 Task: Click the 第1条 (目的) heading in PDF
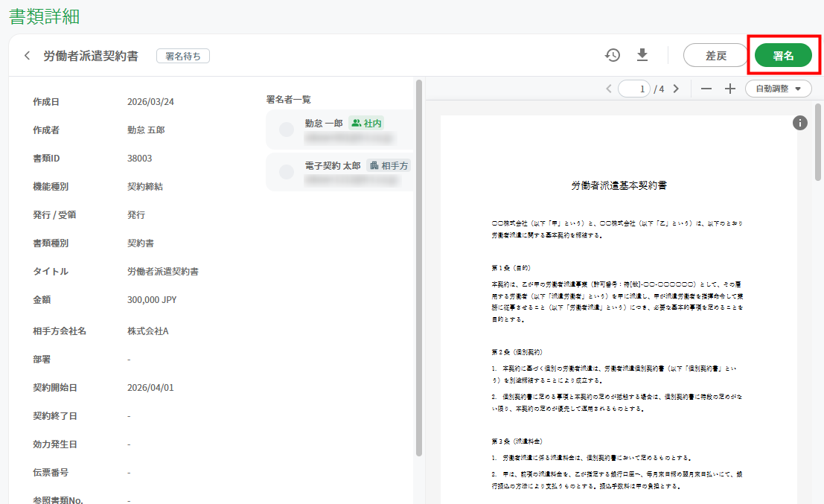coord(511,267)
